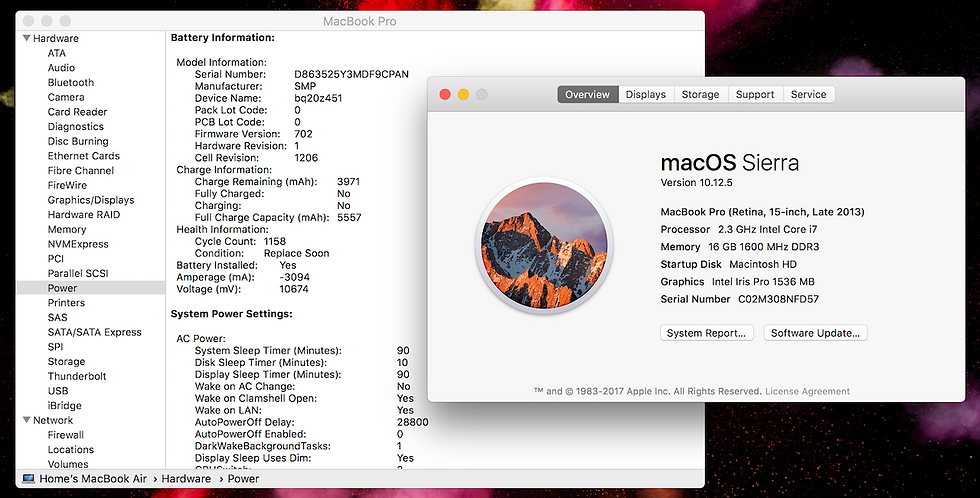
Task: Click the Device Name value bq20z451
Action: point(318,98)
